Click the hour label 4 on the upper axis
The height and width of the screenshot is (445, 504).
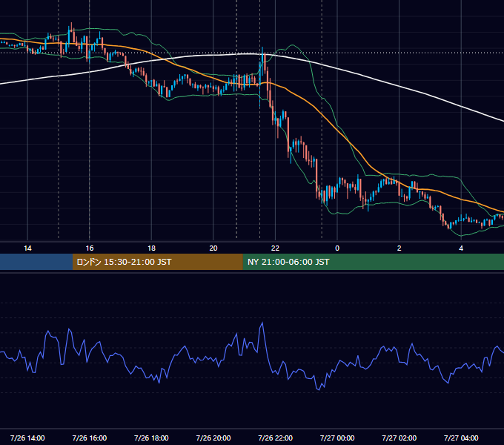pos(461,248)
